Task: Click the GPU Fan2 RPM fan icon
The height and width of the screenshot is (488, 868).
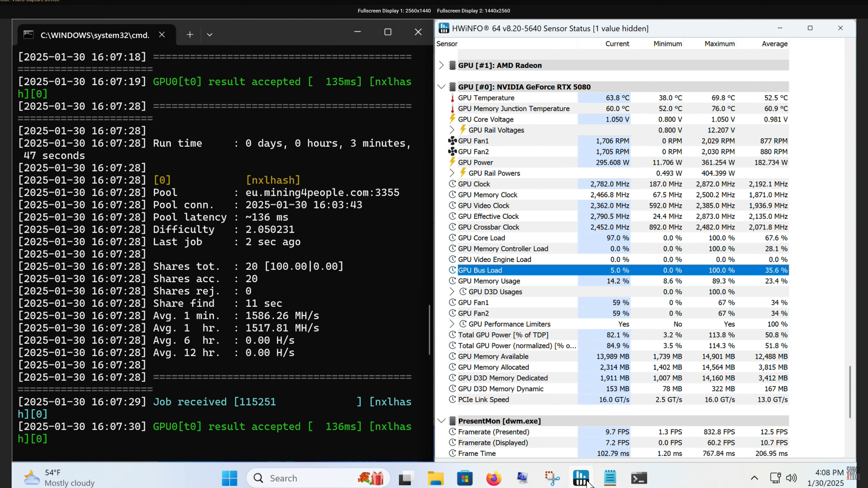Action: tap(452, 152)
